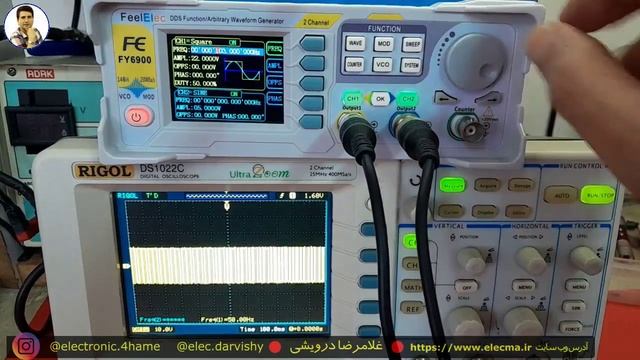This screenshot has width=640, height=360.
Task: Tap the soft key beside OFFS
Action: [x=312, y=83]
